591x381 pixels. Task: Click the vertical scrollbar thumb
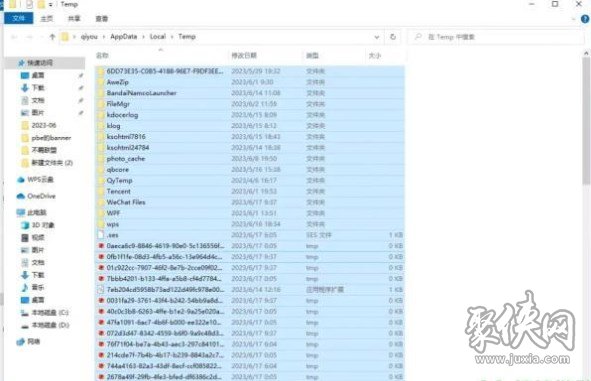click(586, 121)
